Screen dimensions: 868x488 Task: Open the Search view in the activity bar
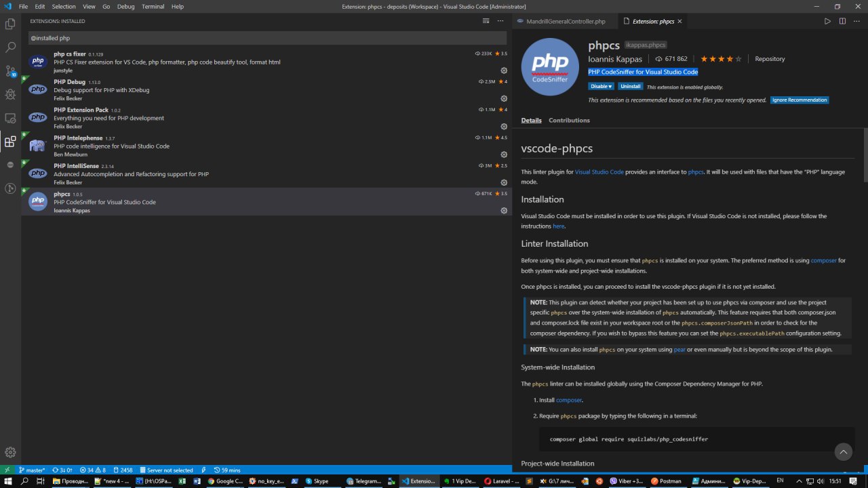pyautogui.click(x=10, y=47)
